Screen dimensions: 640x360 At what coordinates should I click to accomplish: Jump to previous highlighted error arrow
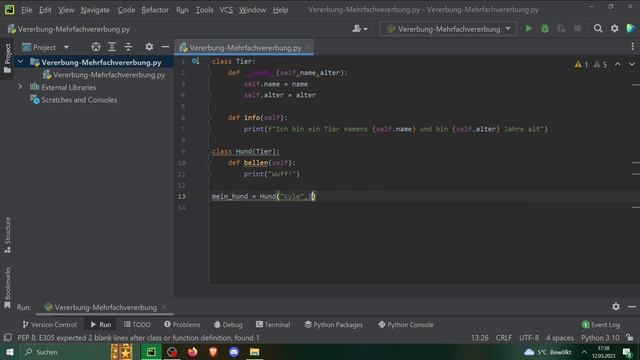(618, 64)
